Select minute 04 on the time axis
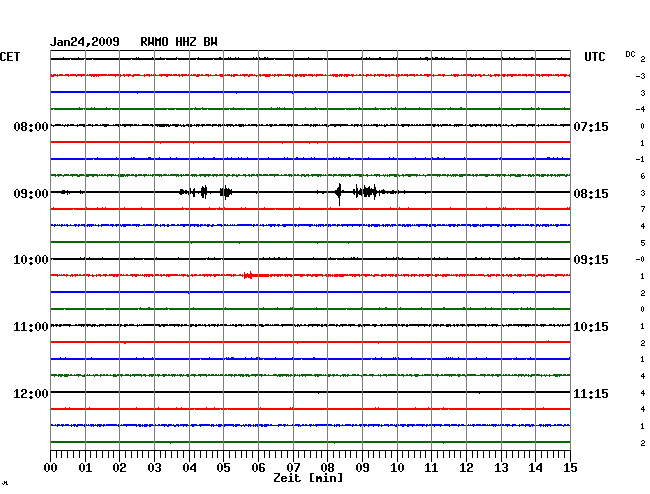The height and width of the screenshot is (494, 650). click(x=189, y=468)
